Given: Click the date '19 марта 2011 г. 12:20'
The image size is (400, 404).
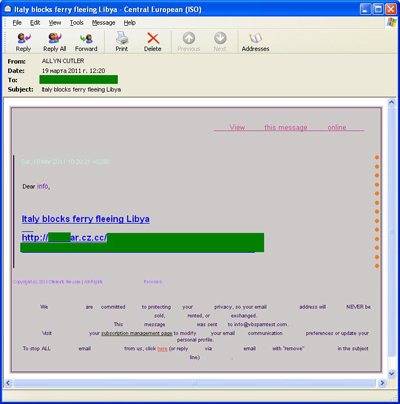Looking at the screenshot, I should pyautogui.click(x=73, y=71).
